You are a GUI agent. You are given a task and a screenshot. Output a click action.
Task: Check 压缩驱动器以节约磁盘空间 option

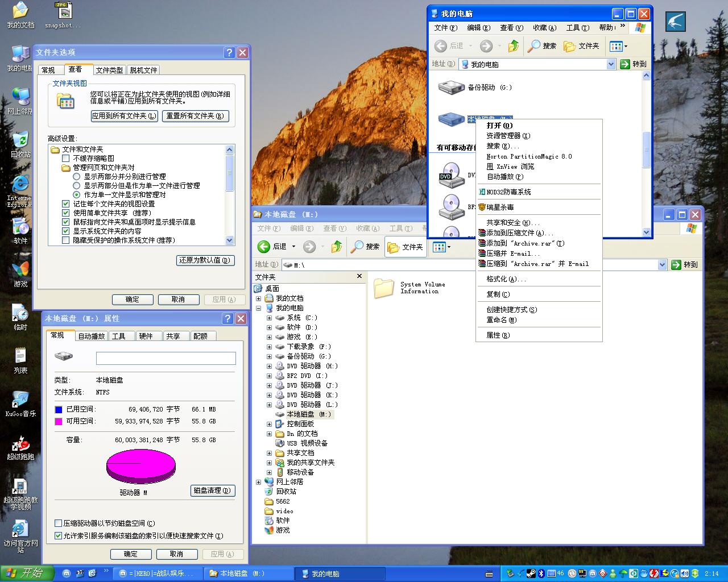tap(58, 523)
